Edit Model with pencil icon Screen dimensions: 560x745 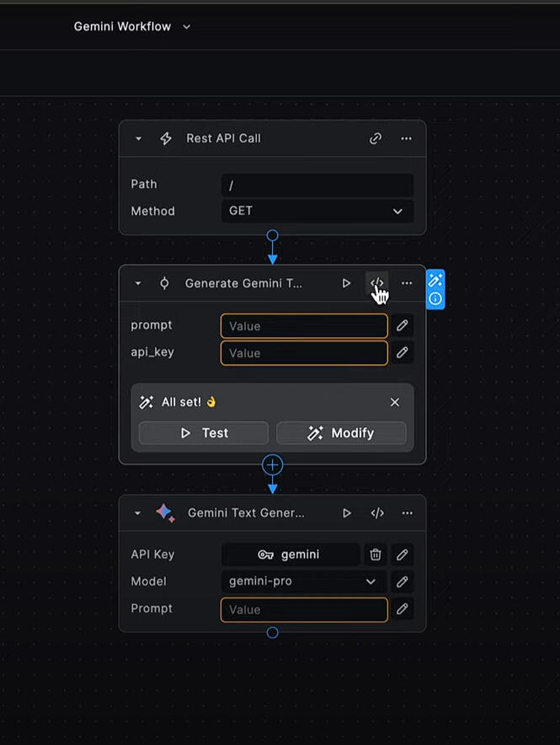pyautogui.click(x=402, y=582)
